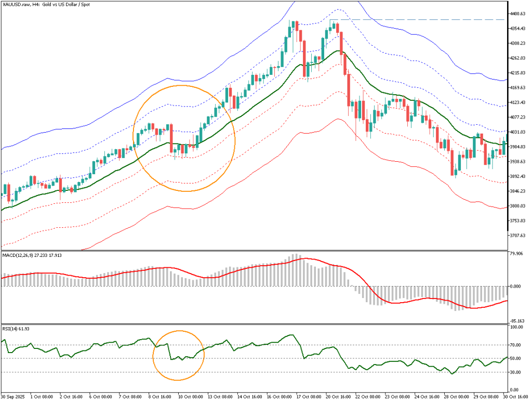Click the 4031.03 price axis label
This screenshot has width=532, height=402.
click(518, 132)
